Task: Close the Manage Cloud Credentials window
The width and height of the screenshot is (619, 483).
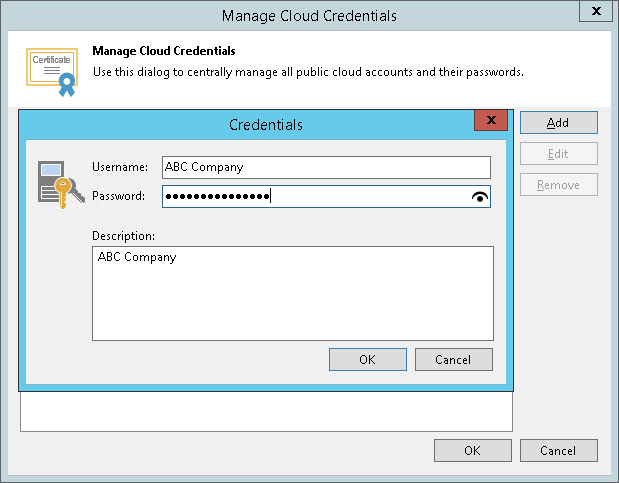Action: pyautogui.click(x=596, y=12)
